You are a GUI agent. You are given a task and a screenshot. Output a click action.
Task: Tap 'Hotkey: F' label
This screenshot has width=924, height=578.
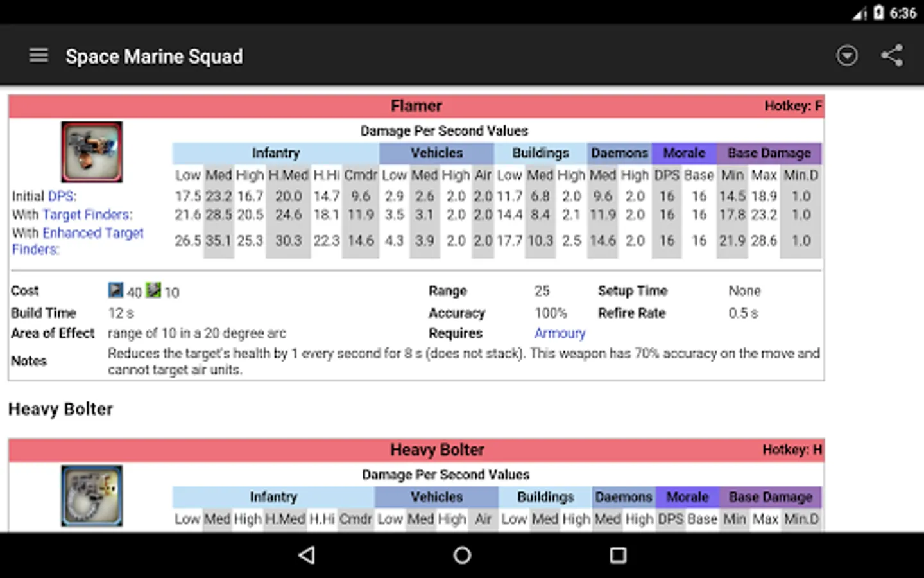[x=793, y=106]
